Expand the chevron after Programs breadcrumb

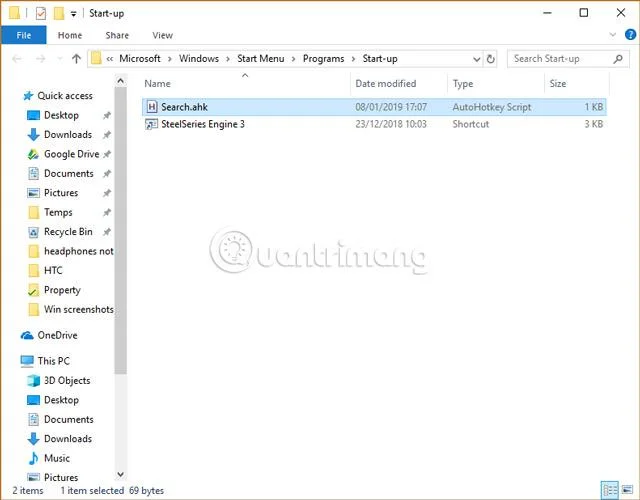[353, 59]
